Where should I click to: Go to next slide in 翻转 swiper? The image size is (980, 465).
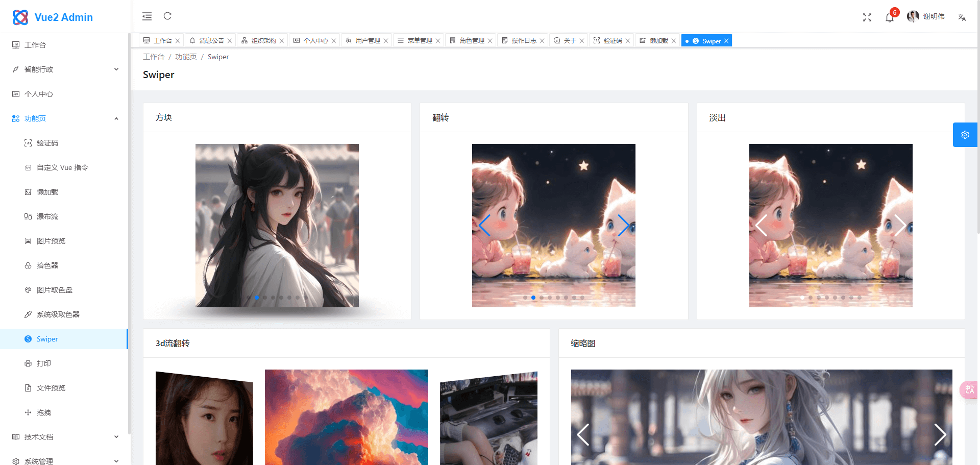[x=623, y=225]
